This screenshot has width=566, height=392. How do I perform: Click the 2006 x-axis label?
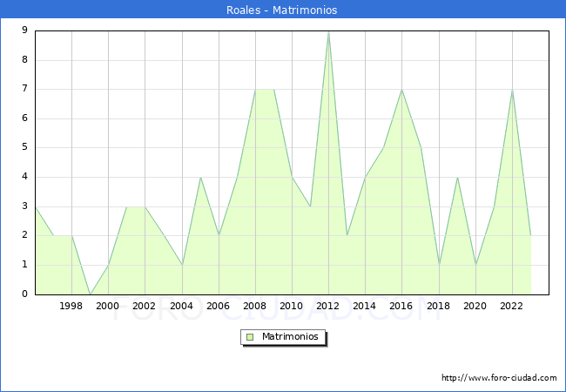tap(218, 306)
